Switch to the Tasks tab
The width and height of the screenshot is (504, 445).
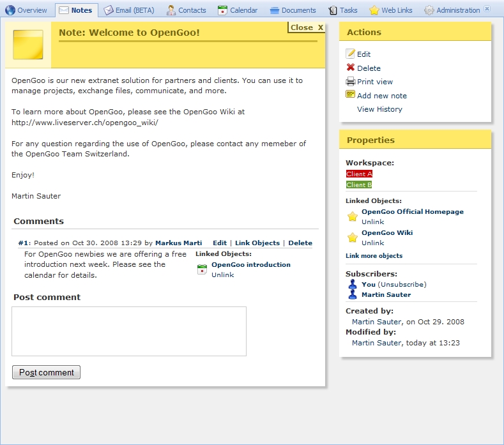[x=343, y=10]
